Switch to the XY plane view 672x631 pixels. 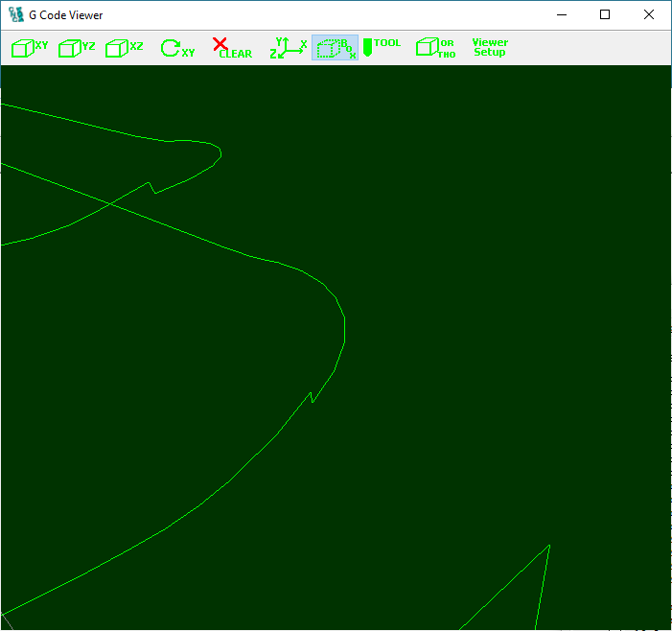click(x=29, y=48)
